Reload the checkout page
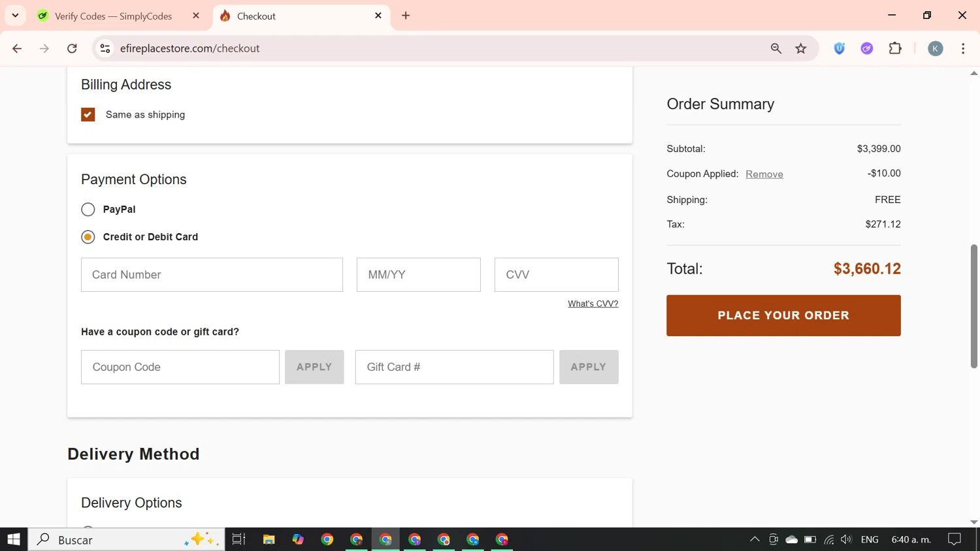980x551 pixels. click(x=72, y=48)
